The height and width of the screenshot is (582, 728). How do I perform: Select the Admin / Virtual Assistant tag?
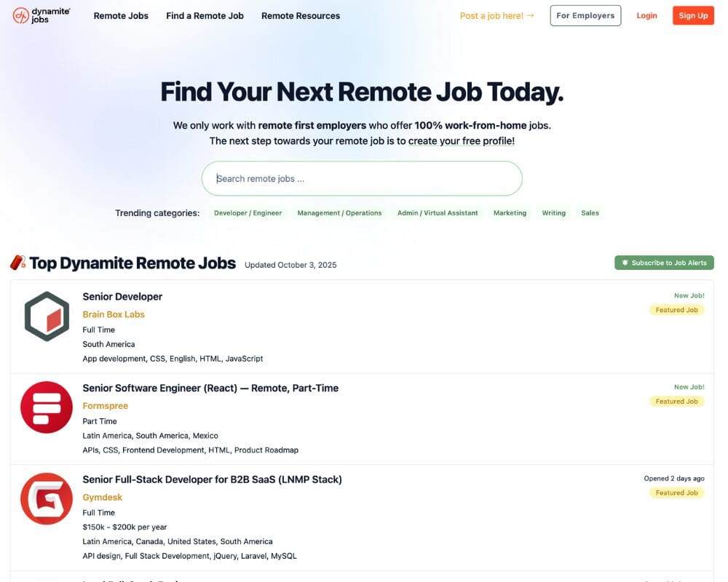click(x=438, y=213)
